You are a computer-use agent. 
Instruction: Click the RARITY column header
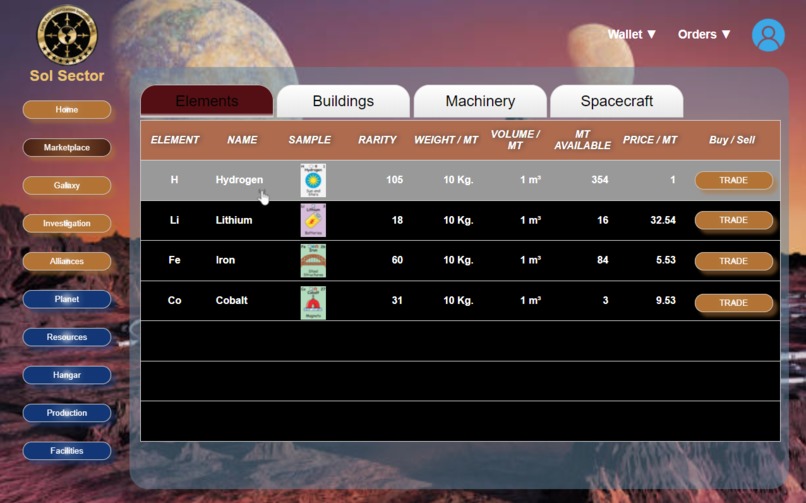pos(377,140)
